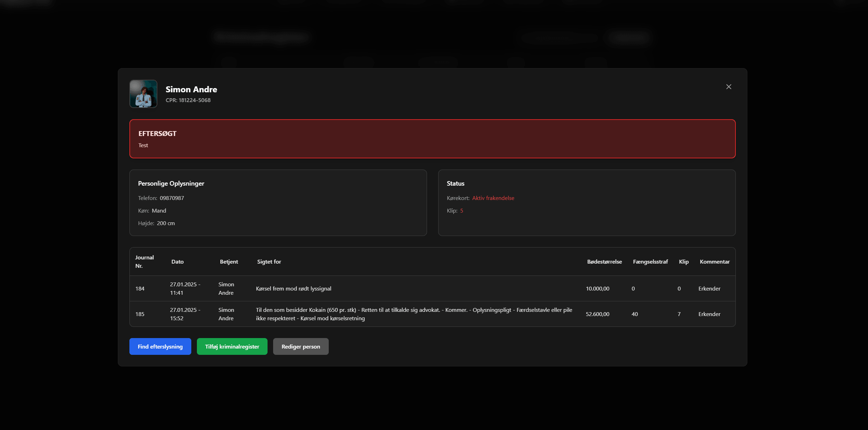The width and height of the screenshot is (868, 430).
Task: Click the Personlige Oplysninger card heading
Action: pyautogui.click(x=171, y=183)
